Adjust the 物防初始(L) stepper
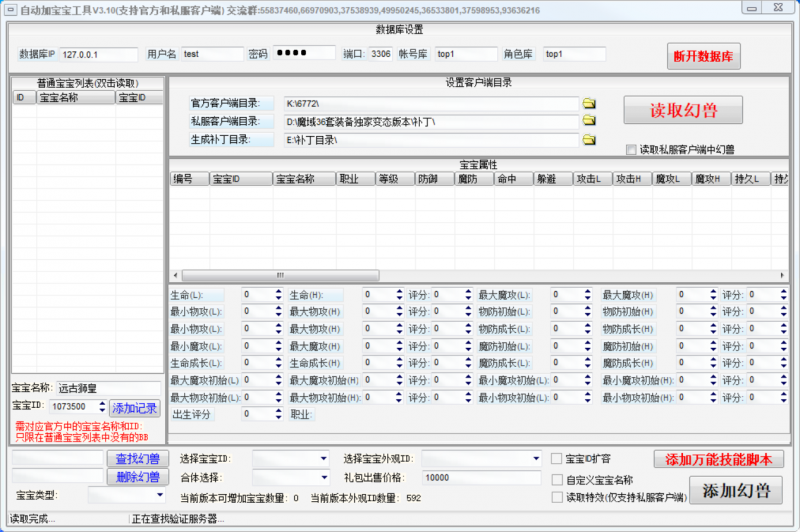 coord(587,312)
